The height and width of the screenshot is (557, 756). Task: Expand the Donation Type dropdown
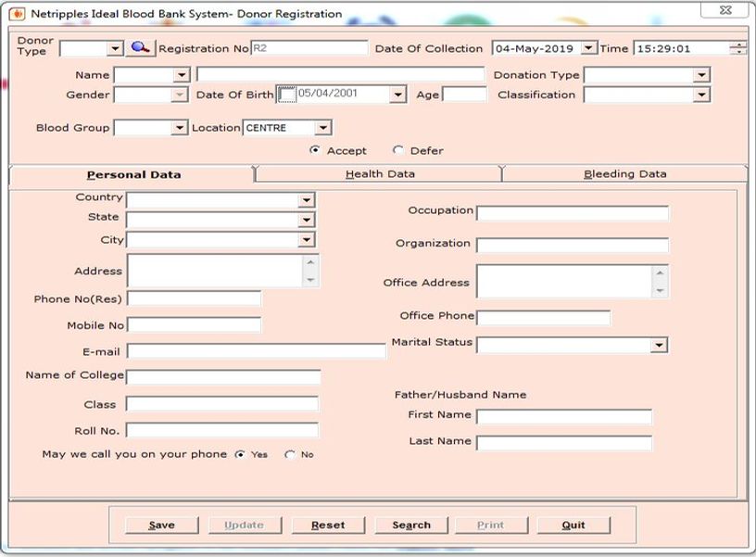click(x=701, y=75)
